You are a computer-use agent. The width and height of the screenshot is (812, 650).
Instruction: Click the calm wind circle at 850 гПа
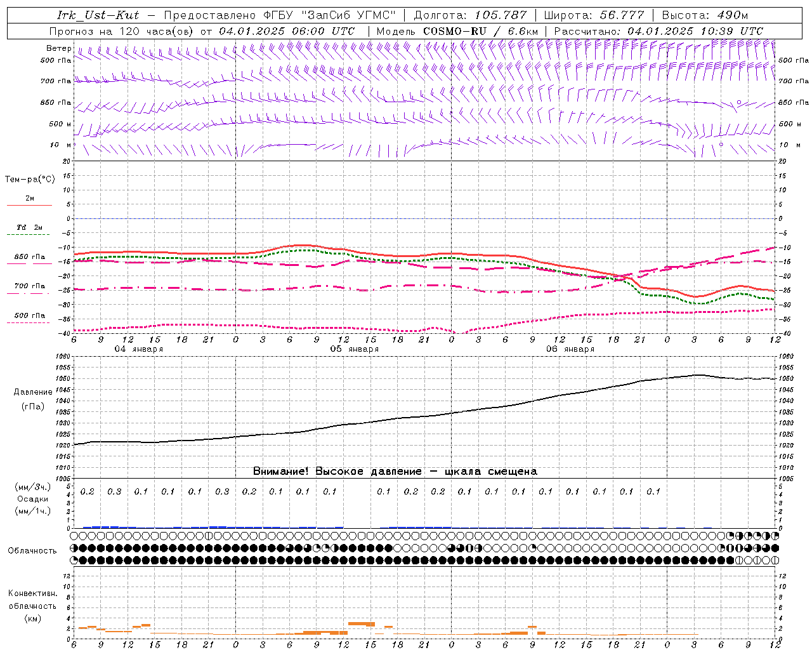(739, 102)
